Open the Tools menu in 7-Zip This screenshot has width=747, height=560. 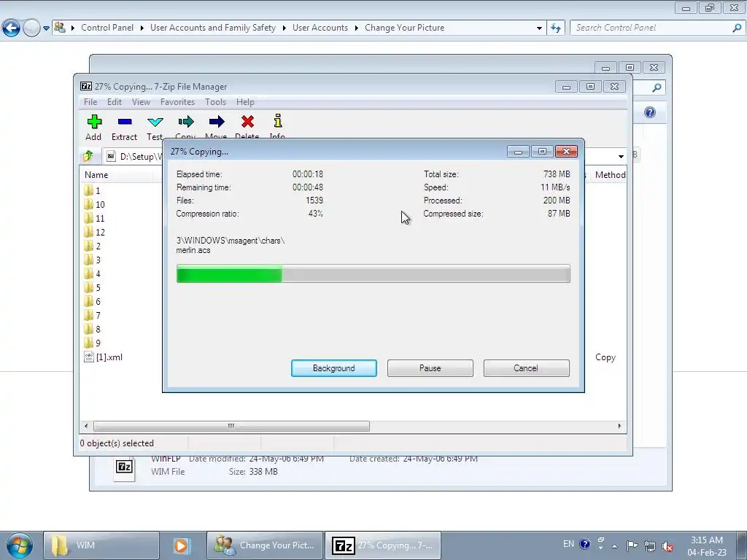point(215,102)
